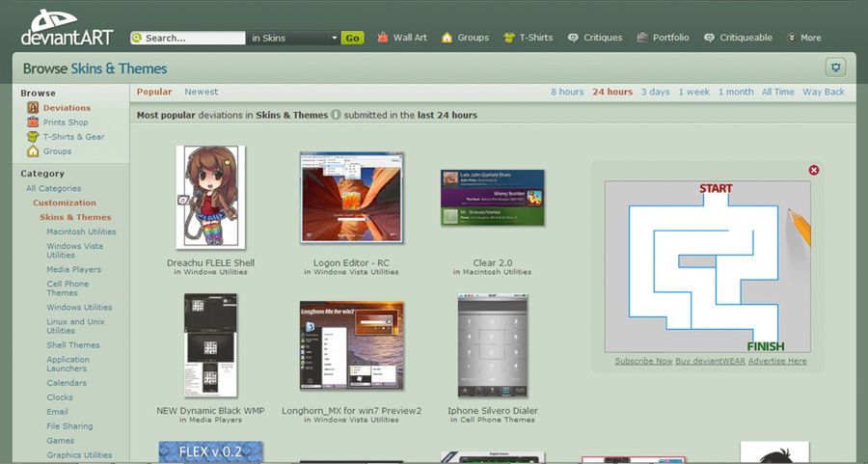Click the Search input field
Viewport: 868px width, 464px height.
pyautogui.click(x=188, y=38)
